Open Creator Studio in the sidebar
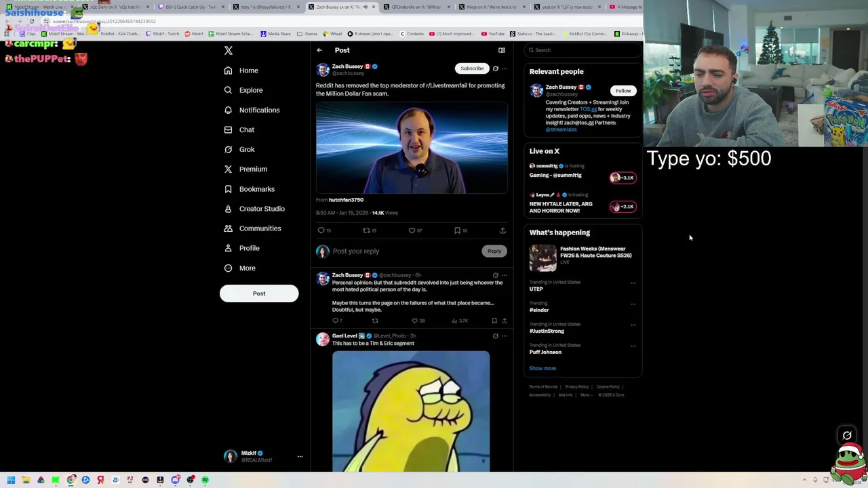 pos(254,209)
